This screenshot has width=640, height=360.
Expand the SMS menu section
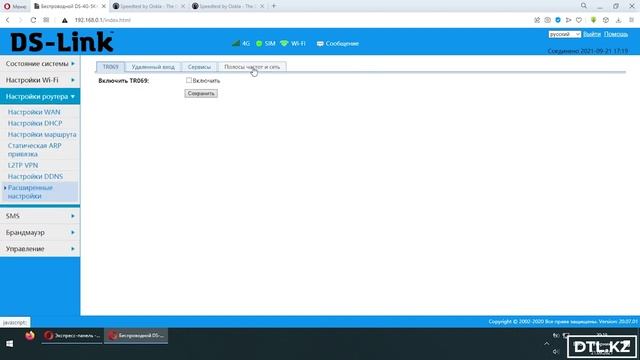(40, 216)
